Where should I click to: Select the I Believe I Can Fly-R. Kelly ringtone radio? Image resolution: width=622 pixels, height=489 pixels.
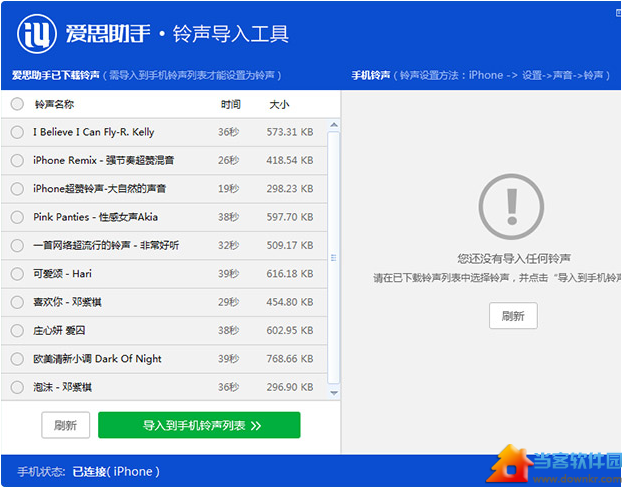click(x=17, y=132)
